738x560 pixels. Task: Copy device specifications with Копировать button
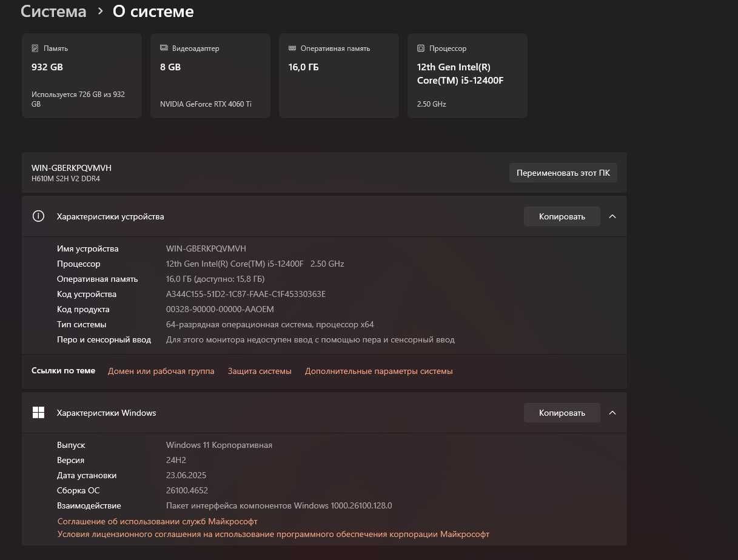coord(562,216)
